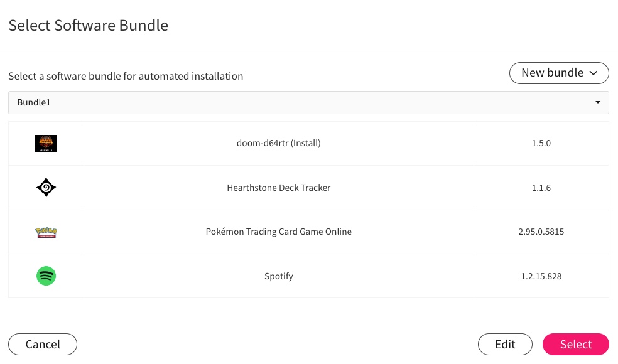Click the caret arrow in the Bundle1 field
Image resolution: width=618 pixels, height=364 pixels.
point(597,102)
